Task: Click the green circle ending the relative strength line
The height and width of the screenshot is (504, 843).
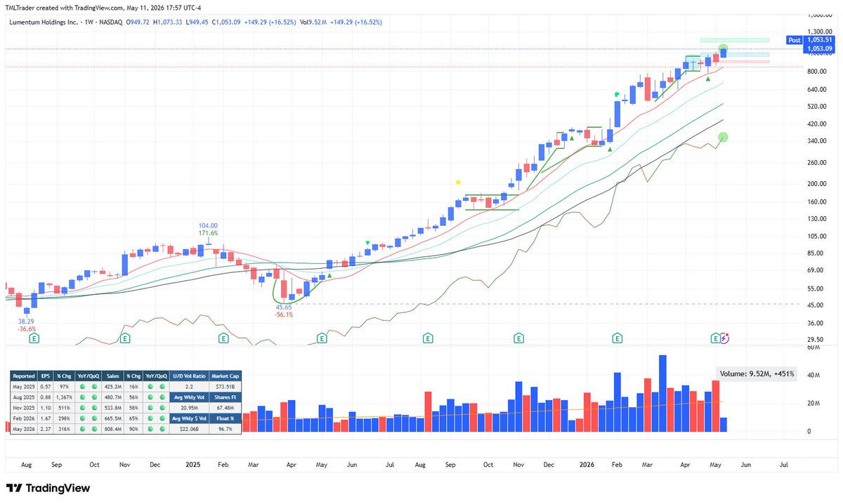Action: coord(724,137)
